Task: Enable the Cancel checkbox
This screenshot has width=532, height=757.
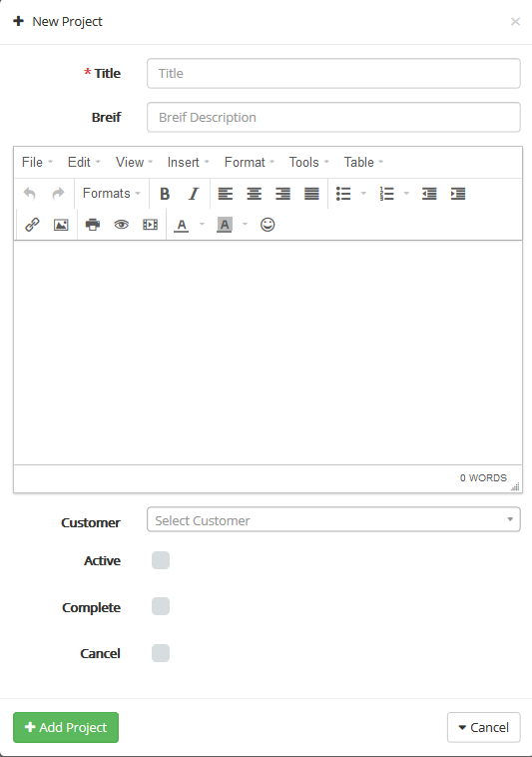Action: pyautogui.click(x=161, y=653)
